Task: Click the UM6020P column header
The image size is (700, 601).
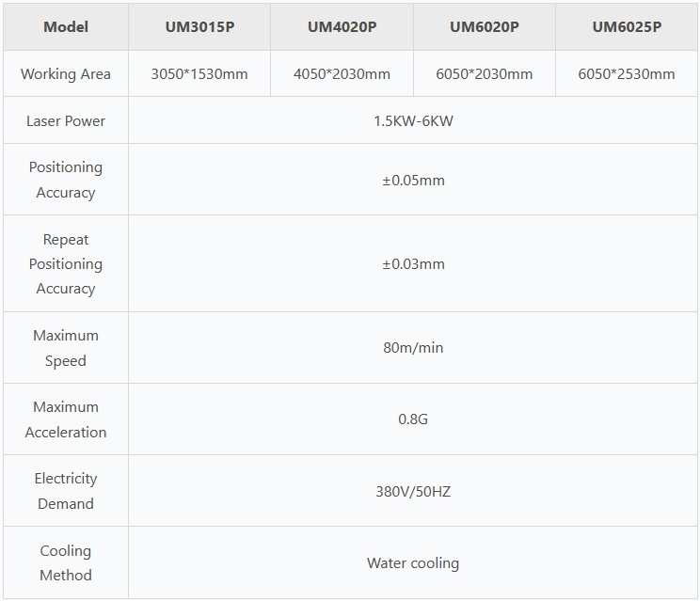Action: coord(484,26)
